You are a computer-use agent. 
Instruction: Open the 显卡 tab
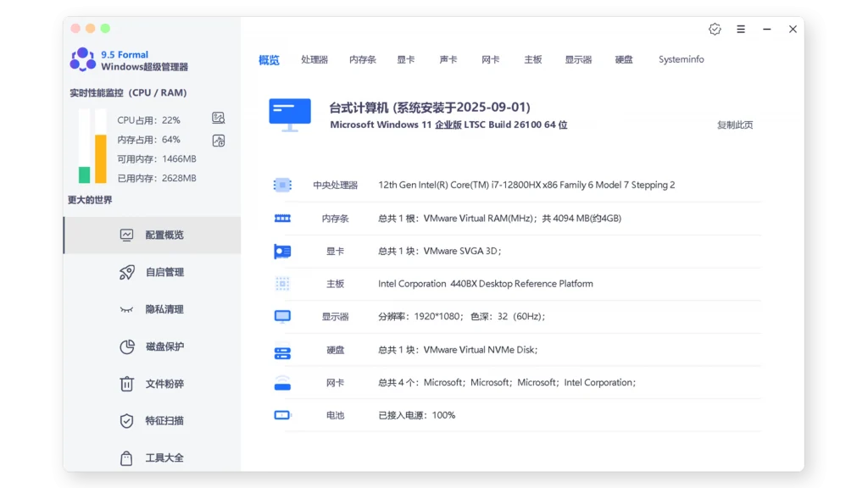point(406,59)
